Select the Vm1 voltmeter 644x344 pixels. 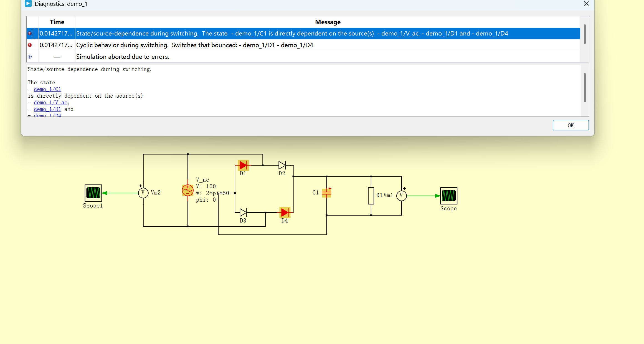[401, 196]
